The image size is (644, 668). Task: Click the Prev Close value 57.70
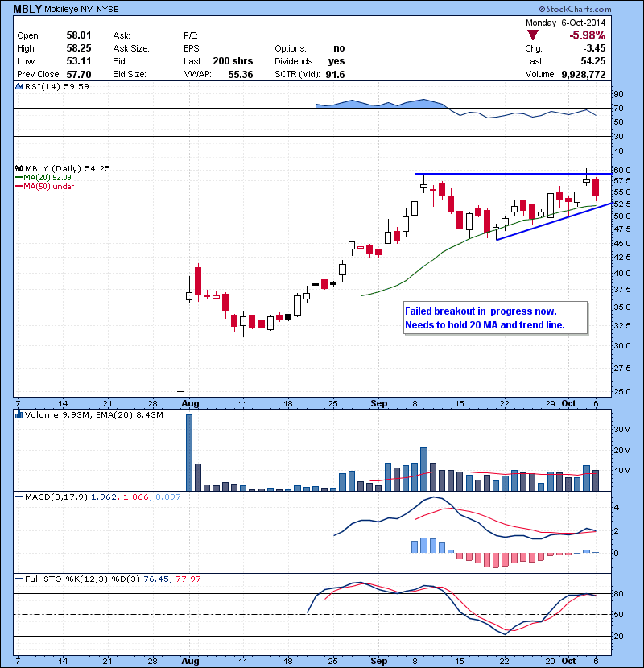pos(79,75)
